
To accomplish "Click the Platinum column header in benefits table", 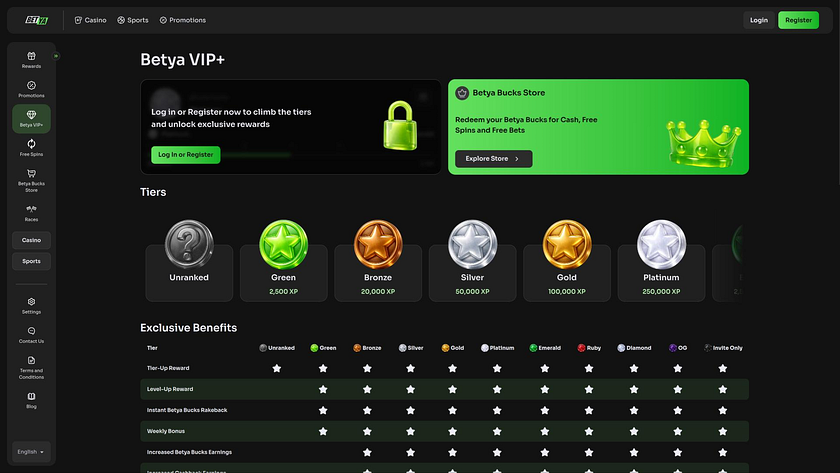I will [497, 348].
